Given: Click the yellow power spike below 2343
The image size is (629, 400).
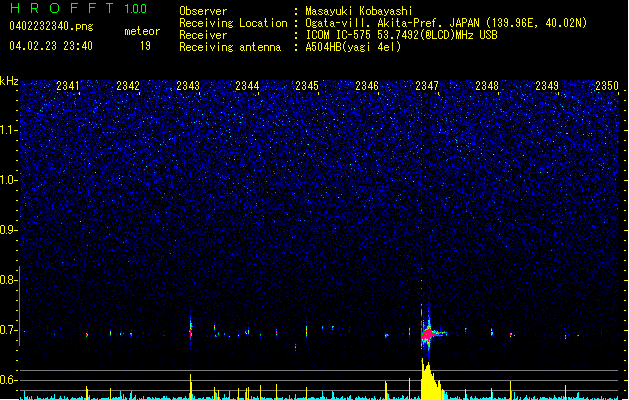Looking at the screenshot, I should pyautogui.click(x=191, y=386).
